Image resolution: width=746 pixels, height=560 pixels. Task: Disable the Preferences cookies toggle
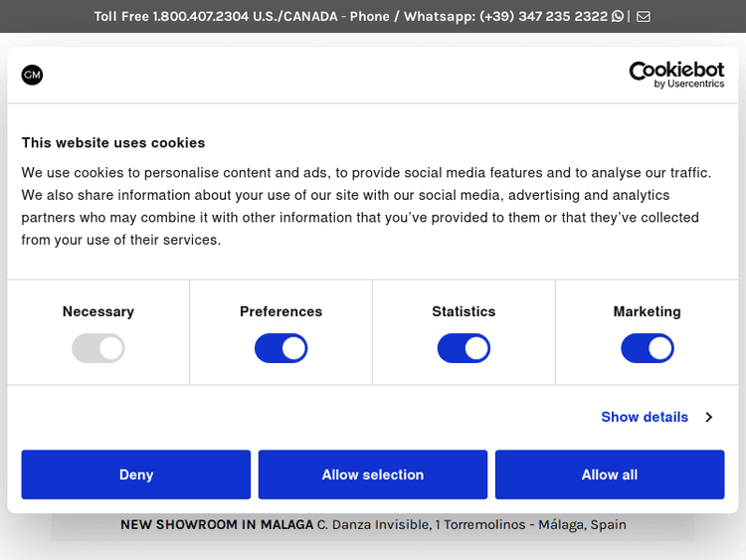[280, 348]
